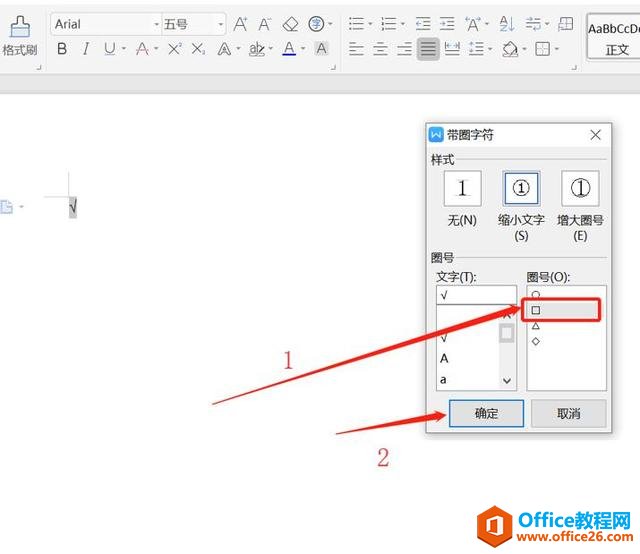Click the font color red A swatch
The image size is (640, 554).
pyautogui.click(x=289, y=48)
